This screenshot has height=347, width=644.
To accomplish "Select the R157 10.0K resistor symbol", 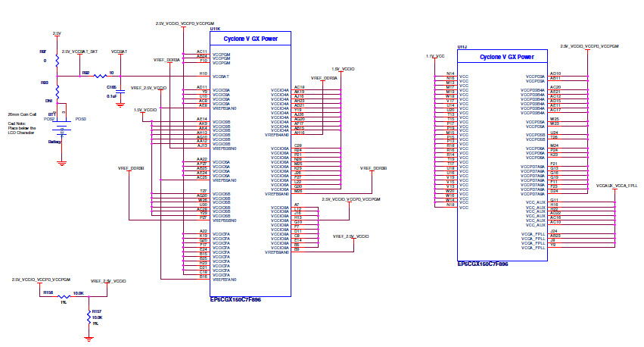I will tap(87, 316).
